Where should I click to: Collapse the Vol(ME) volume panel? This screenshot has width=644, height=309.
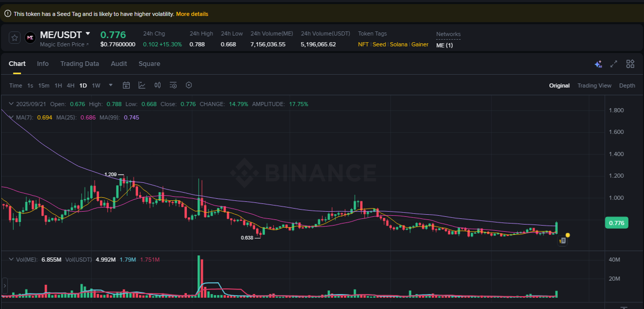tap(12, 259)
